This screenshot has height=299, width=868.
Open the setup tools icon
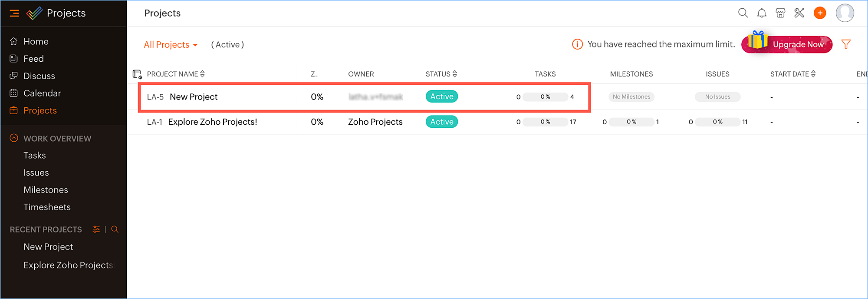click(x=799, y=13)
